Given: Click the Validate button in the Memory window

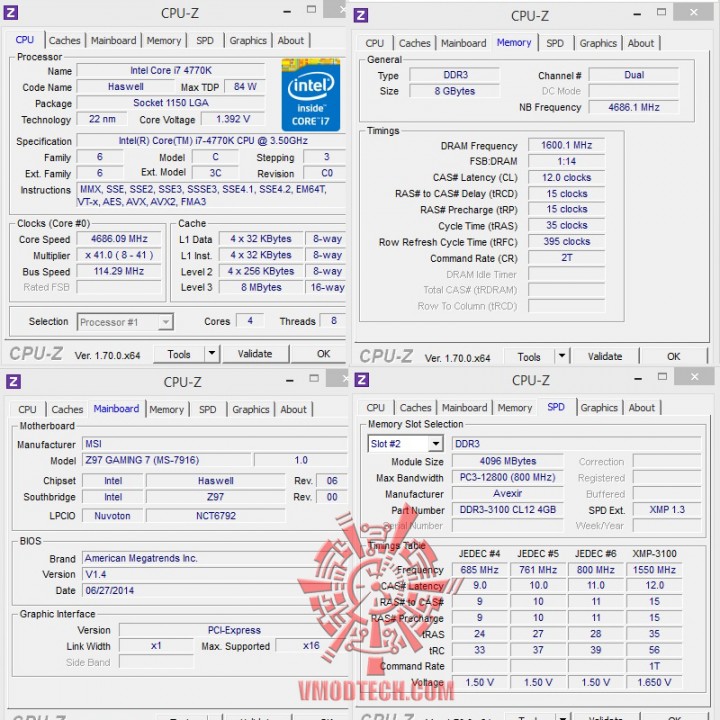Looking at the screenshot, I should [605, 356].
